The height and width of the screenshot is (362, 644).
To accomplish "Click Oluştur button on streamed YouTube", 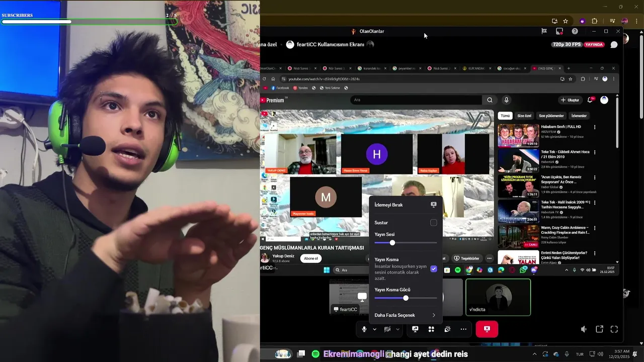I will tap(570, 100).
